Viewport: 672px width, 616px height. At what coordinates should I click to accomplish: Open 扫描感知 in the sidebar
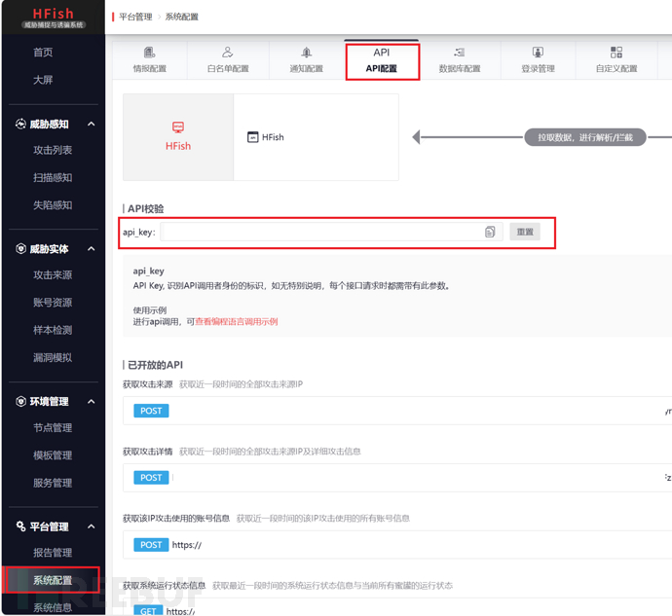(x=53, y=177)
